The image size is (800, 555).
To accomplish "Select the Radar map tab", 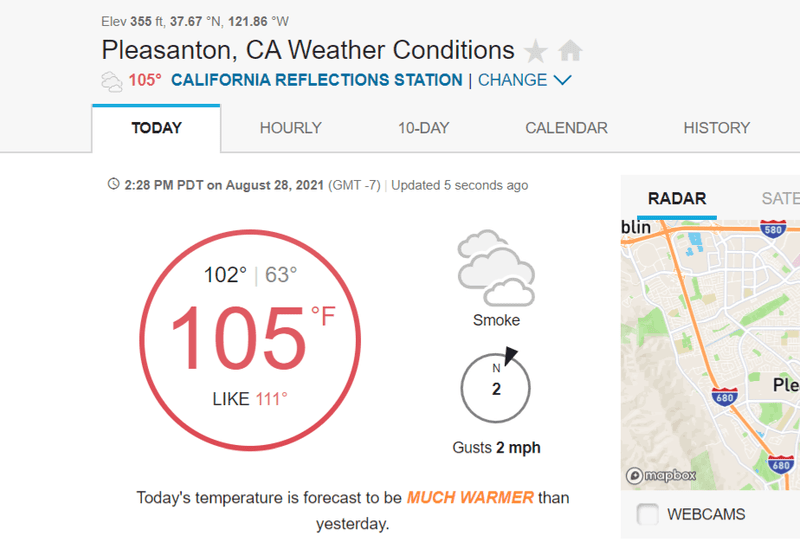I will 677,199.
